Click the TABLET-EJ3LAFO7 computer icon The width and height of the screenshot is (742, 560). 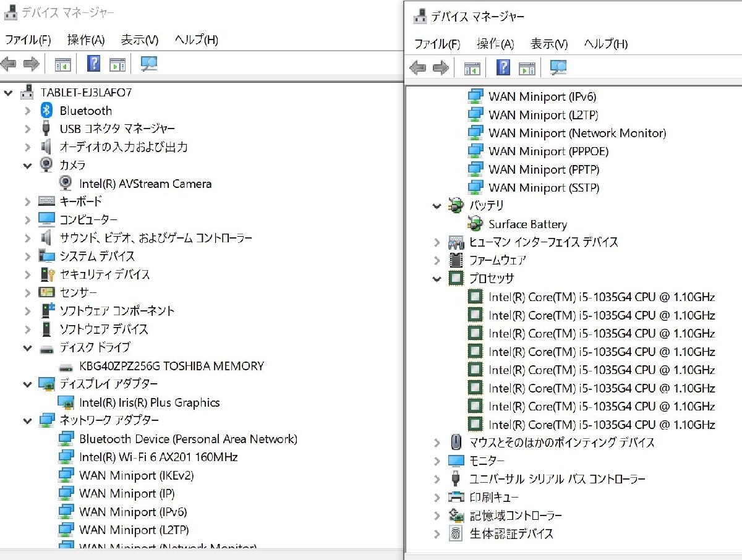point(27,92)
